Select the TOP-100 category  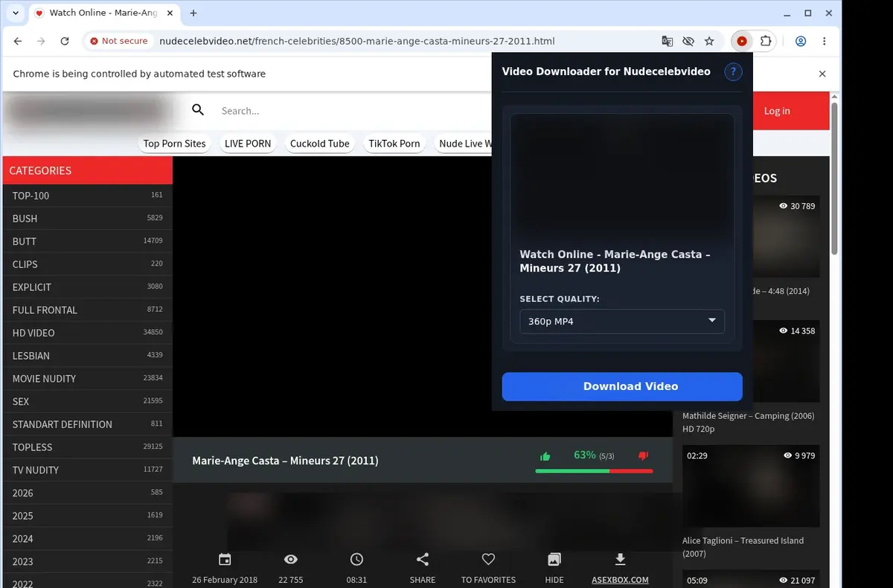coord(87,196)
